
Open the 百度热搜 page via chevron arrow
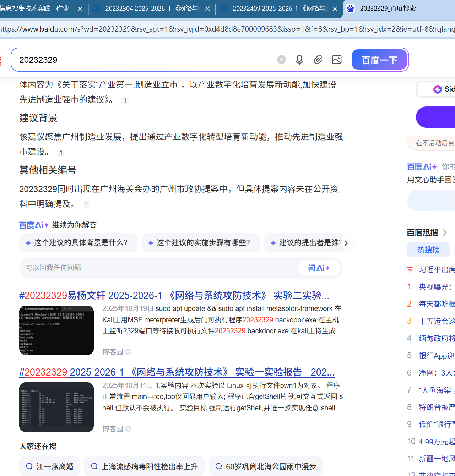pyautogui.click(x=445, y=232)
